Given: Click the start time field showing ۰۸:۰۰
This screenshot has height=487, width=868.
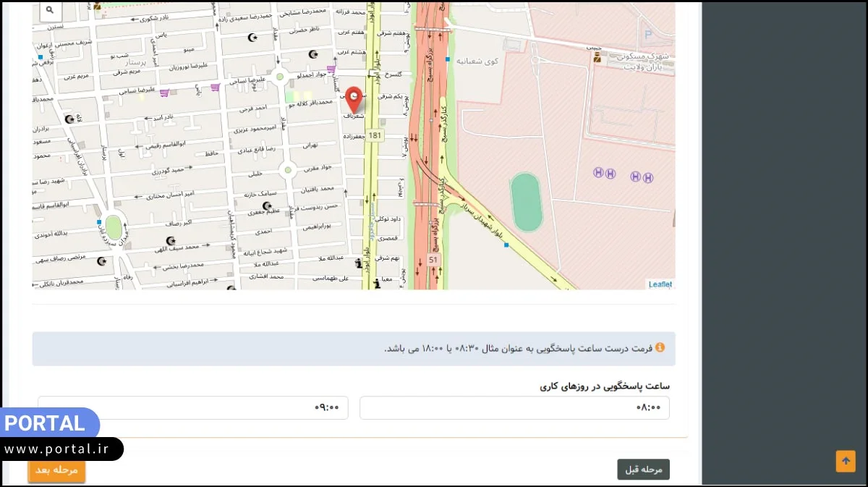Looking at the screenshot, I should coord(514,407).
